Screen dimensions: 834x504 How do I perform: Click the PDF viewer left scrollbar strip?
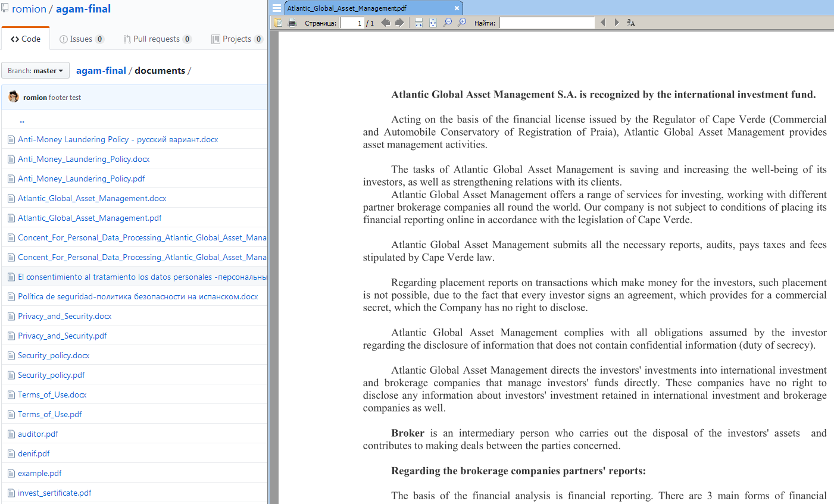click(274, 267)
